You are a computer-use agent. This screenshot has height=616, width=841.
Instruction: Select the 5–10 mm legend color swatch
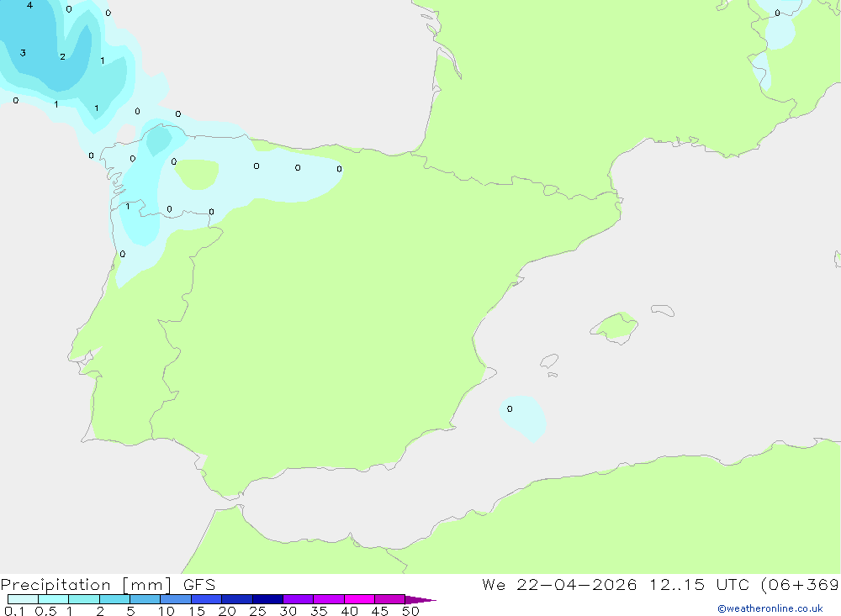pyautogui.click(x=145, y=599)
